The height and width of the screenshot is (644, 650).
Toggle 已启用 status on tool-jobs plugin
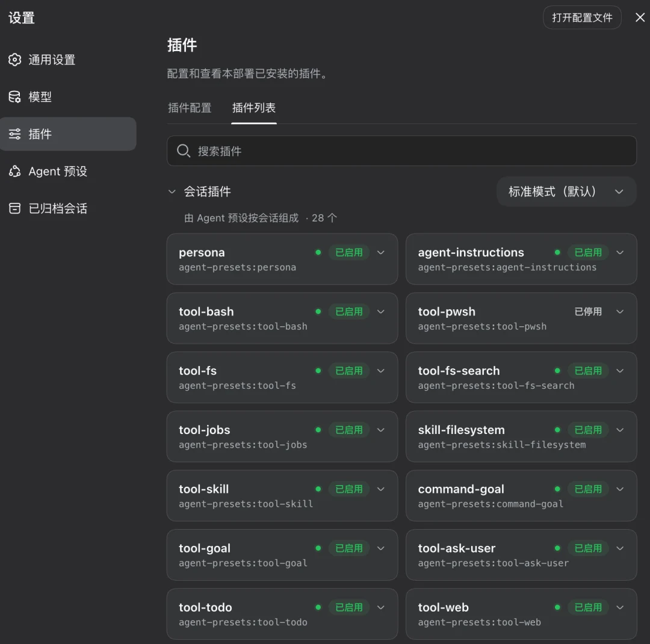coord(348,430)
